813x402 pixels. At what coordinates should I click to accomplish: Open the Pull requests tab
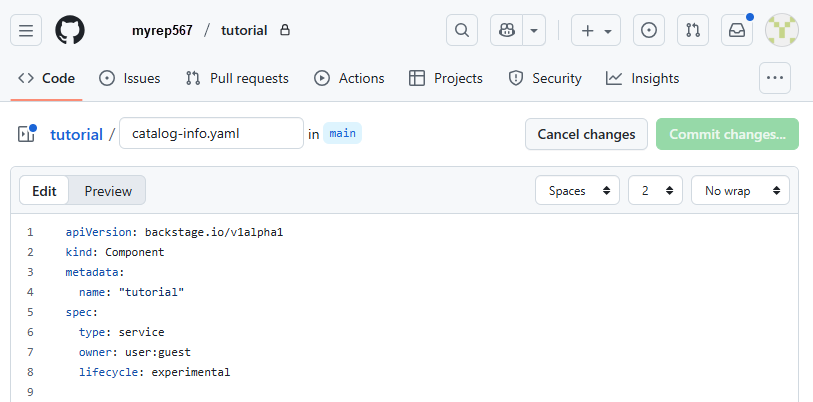tap(237, 78)
